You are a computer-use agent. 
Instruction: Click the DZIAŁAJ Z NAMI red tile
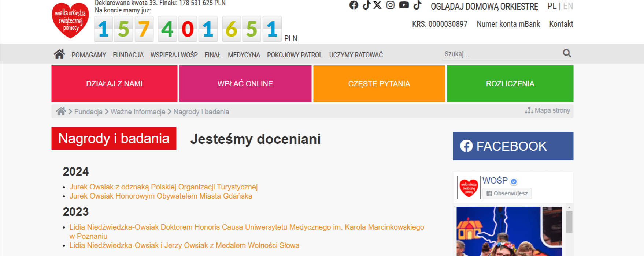point(114,84)
